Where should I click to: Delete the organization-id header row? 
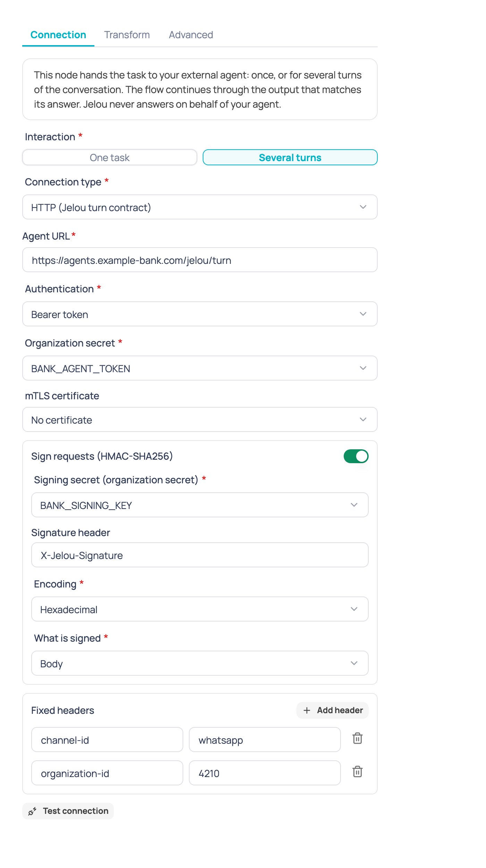point(357,771)
